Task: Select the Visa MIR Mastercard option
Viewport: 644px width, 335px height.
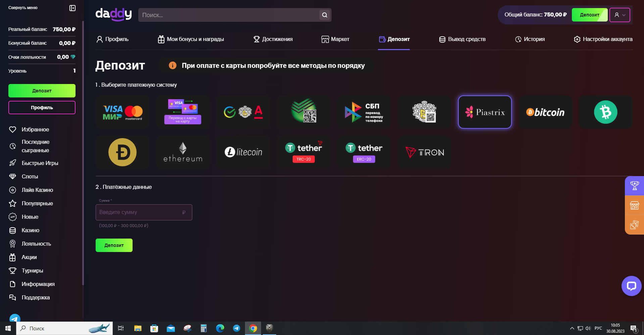Action: coord(122,112)
